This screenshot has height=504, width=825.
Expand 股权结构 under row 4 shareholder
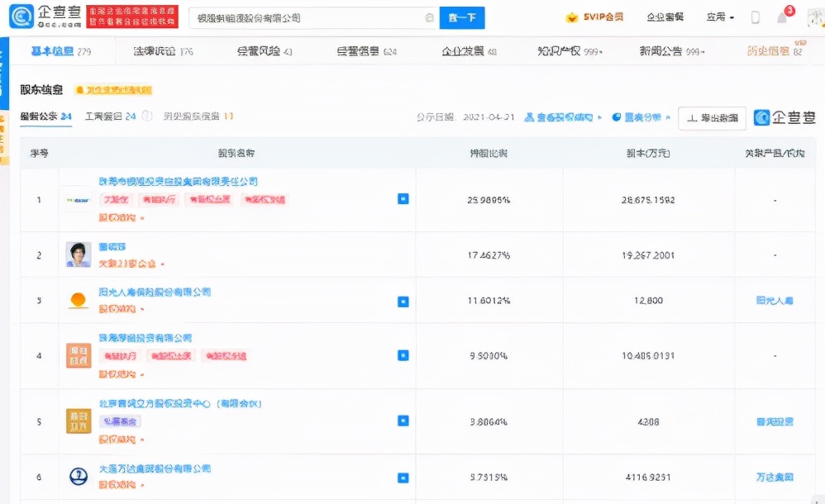(x=121, y=374)
